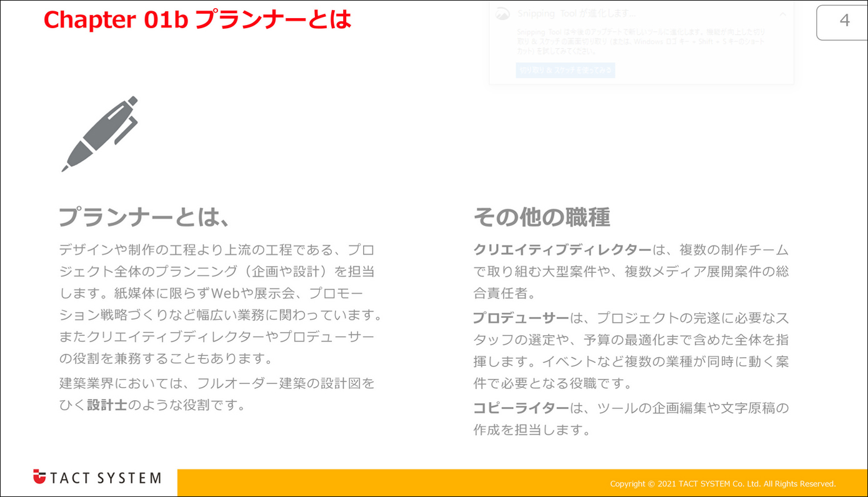Click the 'プランナーとは、' heading

coord(144,217)
